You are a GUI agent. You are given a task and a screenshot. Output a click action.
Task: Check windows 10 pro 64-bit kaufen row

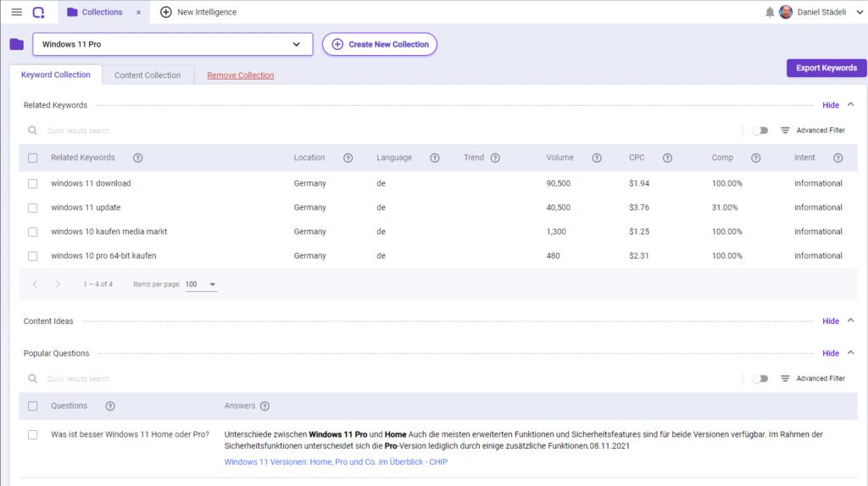33,256
